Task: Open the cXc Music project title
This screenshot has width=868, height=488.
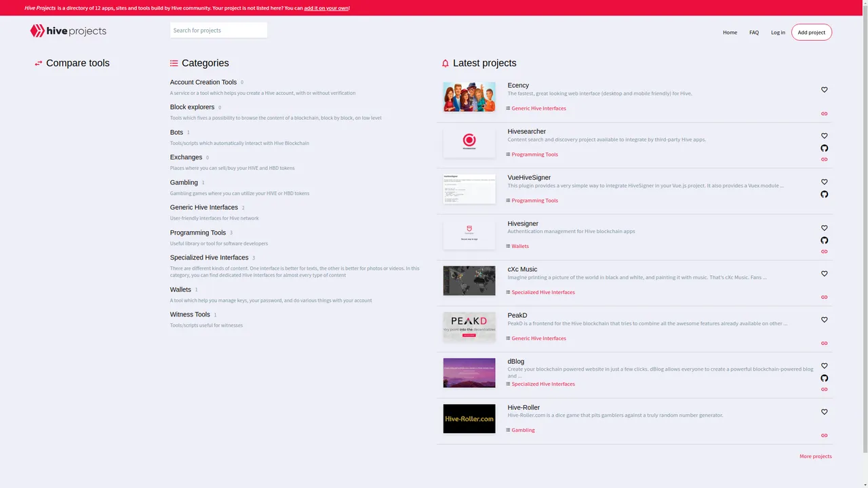Action: 522,269
